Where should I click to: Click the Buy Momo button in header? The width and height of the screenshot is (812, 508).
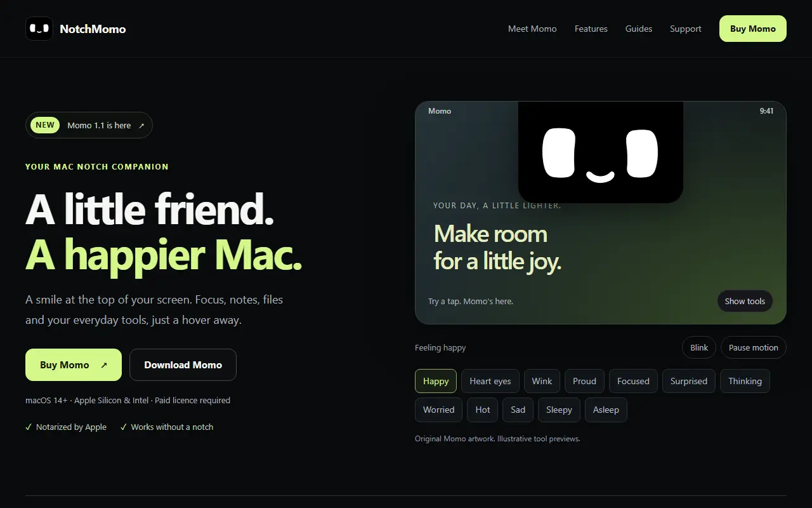click(753, 29)
